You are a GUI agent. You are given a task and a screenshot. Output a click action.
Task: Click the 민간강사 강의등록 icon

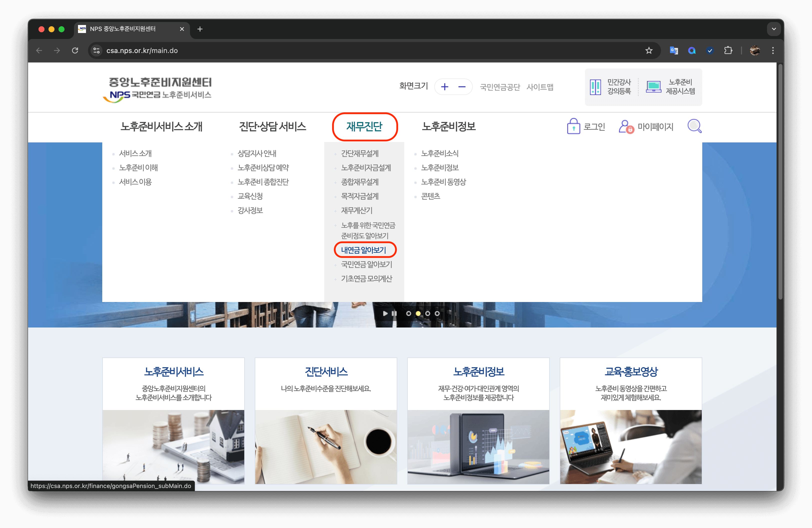point(595,87)
